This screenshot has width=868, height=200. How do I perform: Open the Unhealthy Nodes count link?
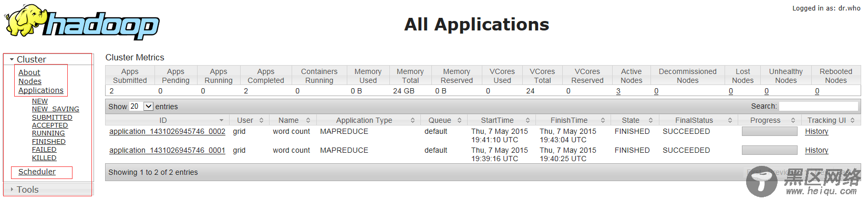[767, 91]
